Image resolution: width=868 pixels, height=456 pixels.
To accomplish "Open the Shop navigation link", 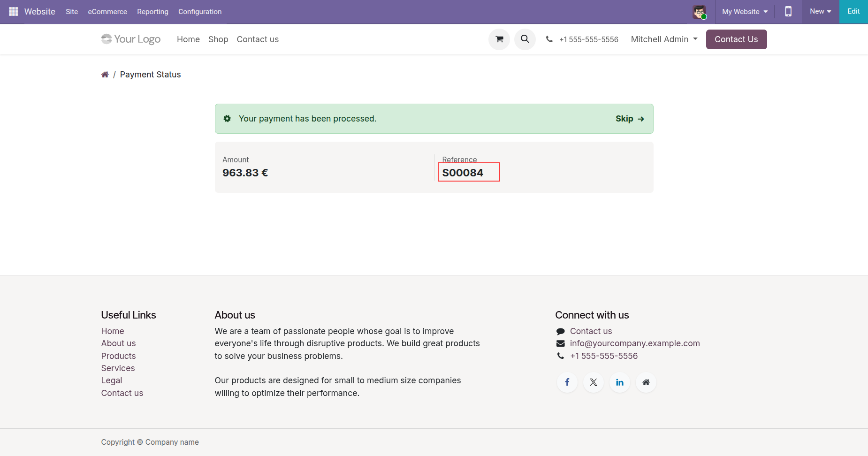I will pyautogui.click(x=218, y=39).
